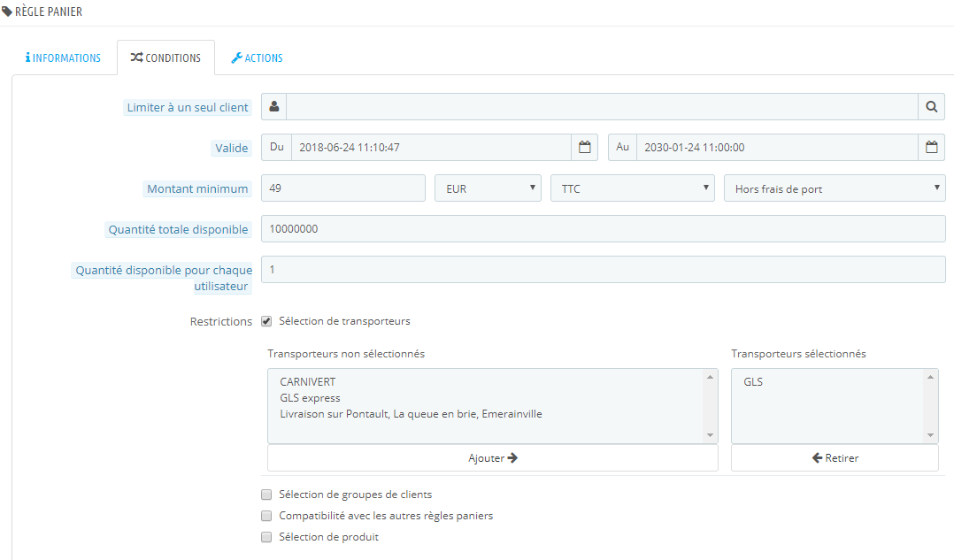Click the Au prefix on end date
954x560 pixels.
tap(622, 147)
